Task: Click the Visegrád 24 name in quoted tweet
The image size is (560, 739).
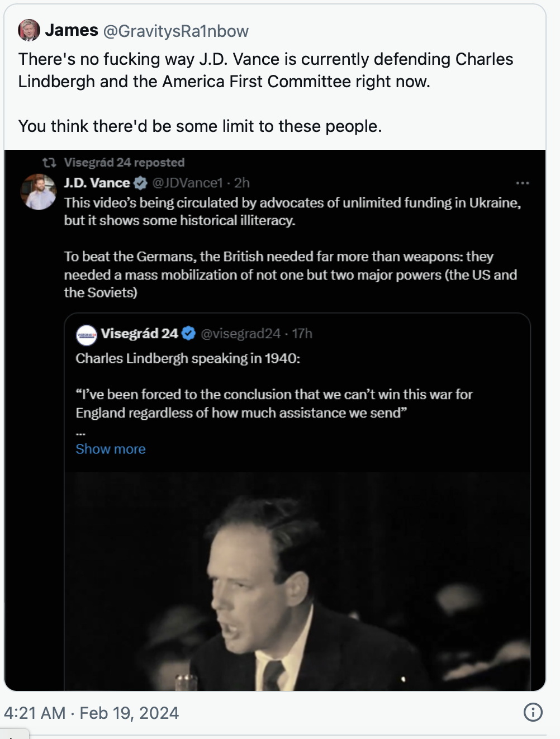Action: point(139,334)
